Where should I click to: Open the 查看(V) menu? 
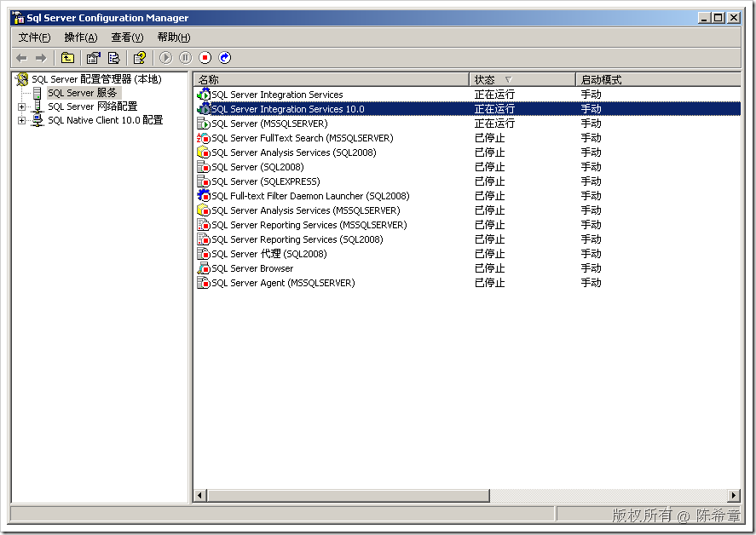pos(127,37)
